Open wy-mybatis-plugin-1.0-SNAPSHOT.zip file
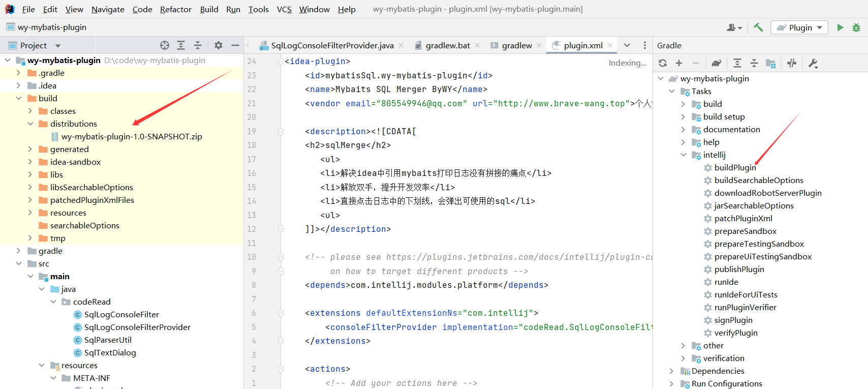 (x=132, y=136)
